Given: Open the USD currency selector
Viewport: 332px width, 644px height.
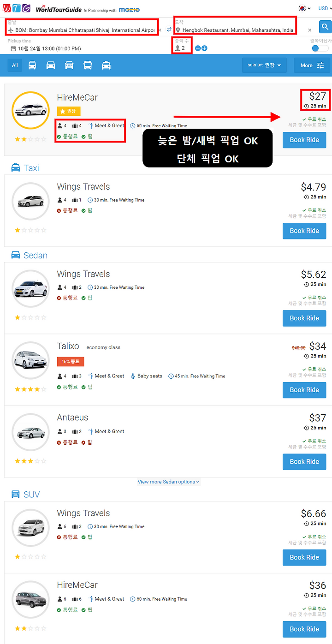Looking at the screenshot, I should 324,8.
